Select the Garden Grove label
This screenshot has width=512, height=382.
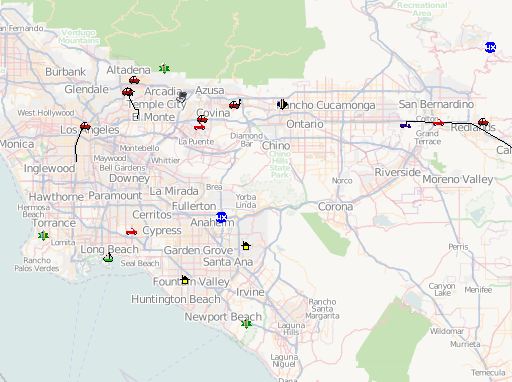tap(198, 250)
